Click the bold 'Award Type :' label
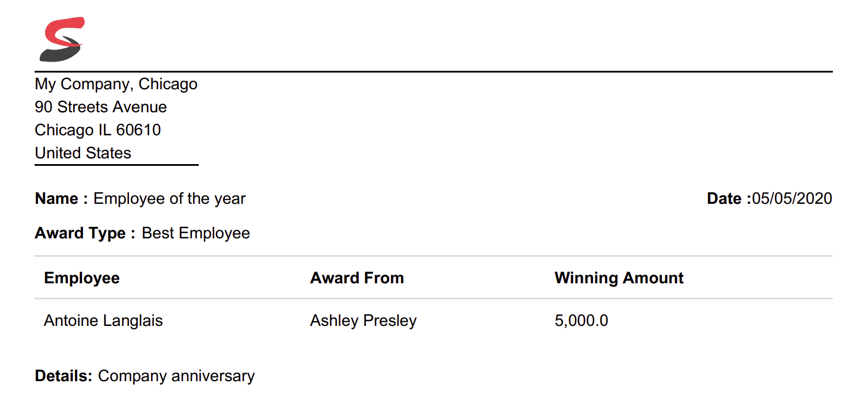Viewport: 868px width, 414px height. pos(85,233)
